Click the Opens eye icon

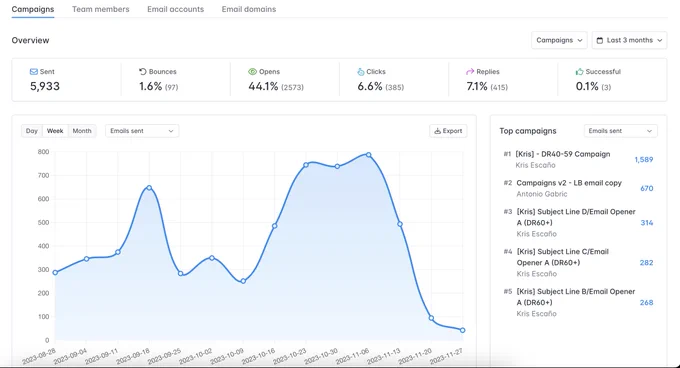click(252, 72)
